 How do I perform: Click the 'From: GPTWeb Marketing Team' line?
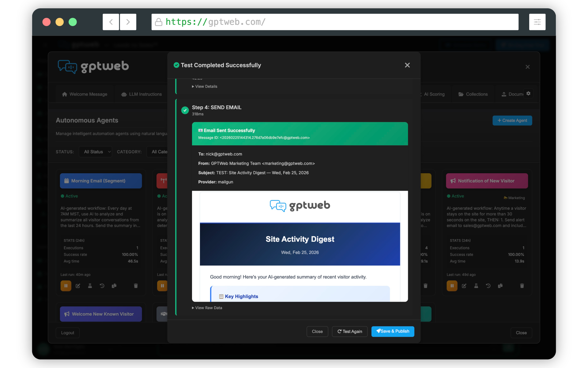pos(256,163)
